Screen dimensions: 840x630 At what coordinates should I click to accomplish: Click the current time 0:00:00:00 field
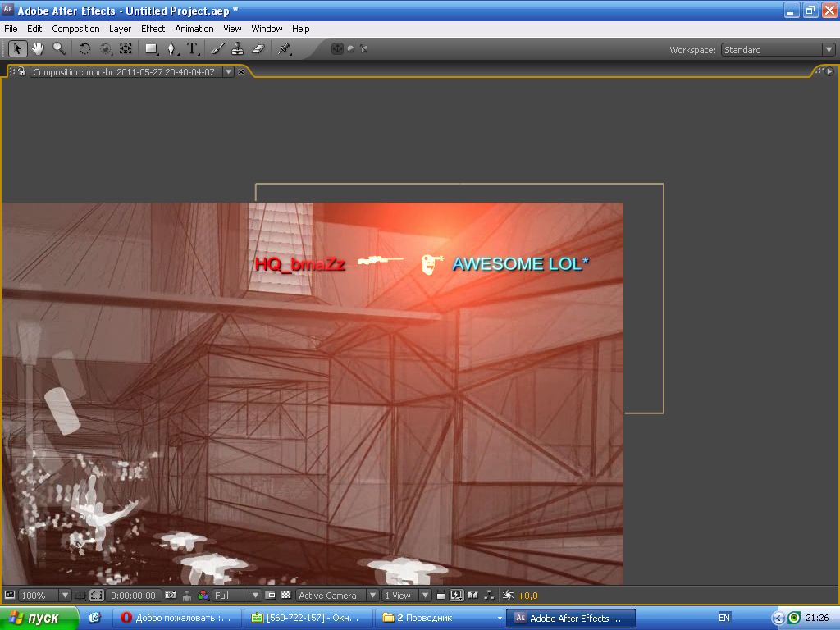(133, 596)
